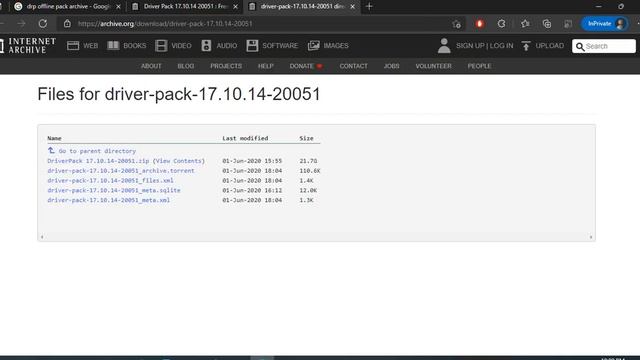Close the drp offline pack archive tab
640x360 pixels.
click(x=118, y=7)
